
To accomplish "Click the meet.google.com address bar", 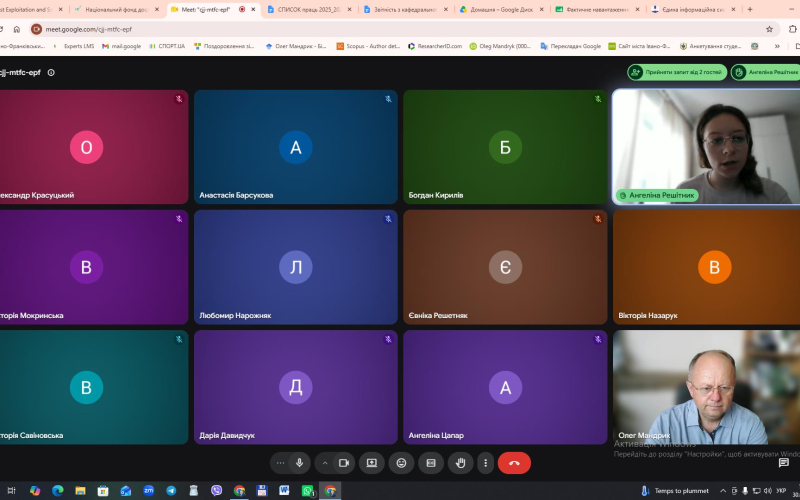I will (398, 29).
